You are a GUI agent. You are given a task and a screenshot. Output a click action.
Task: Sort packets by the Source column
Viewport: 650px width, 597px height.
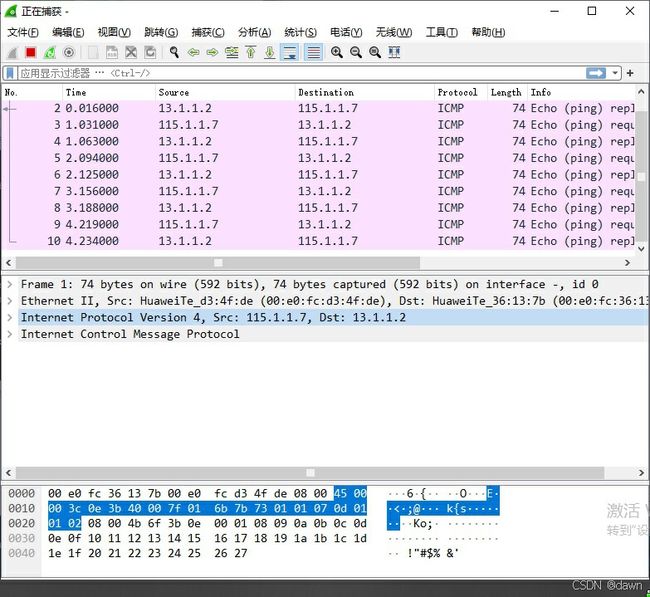[226, 92]
